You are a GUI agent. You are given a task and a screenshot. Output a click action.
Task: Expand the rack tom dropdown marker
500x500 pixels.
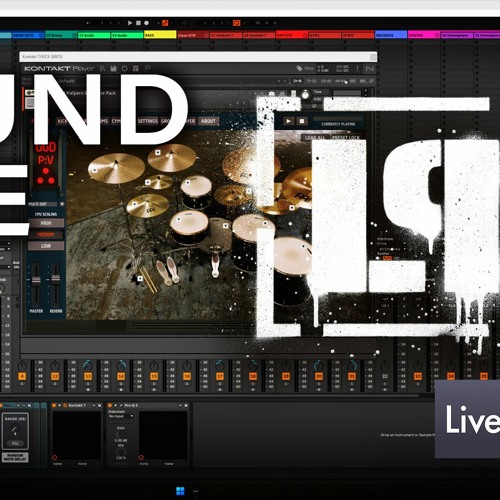click(x=188, y=182)
